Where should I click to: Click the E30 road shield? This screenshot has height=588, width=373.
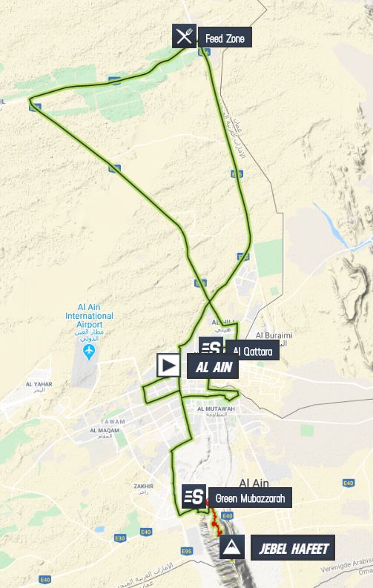tap(119, 538)
